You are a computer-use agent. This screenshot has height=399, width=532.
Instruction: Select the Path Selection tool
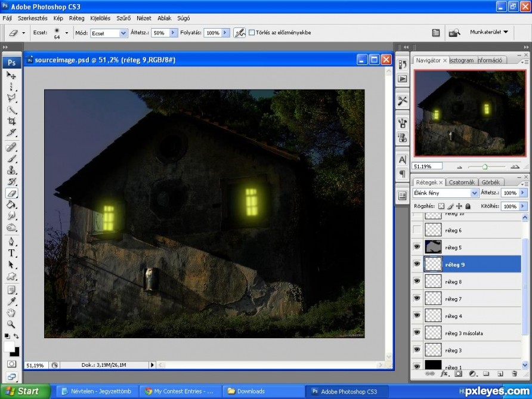11,265
